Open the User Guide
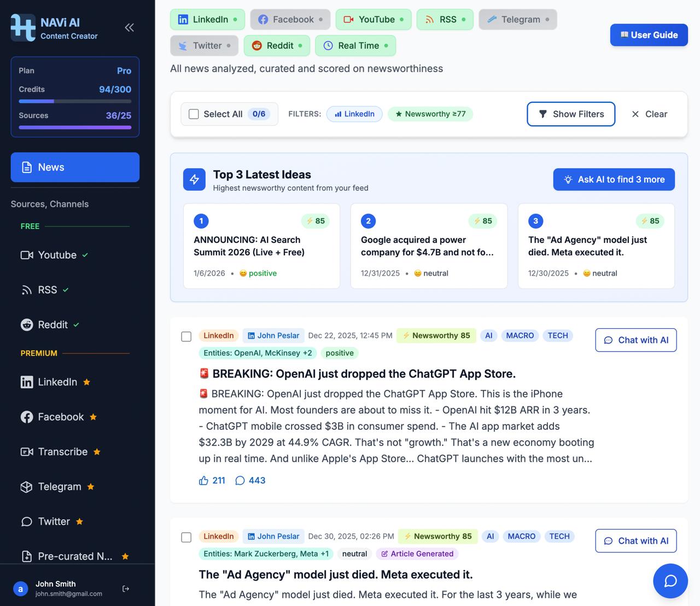The image size is (700, 606). click(649, 35)
